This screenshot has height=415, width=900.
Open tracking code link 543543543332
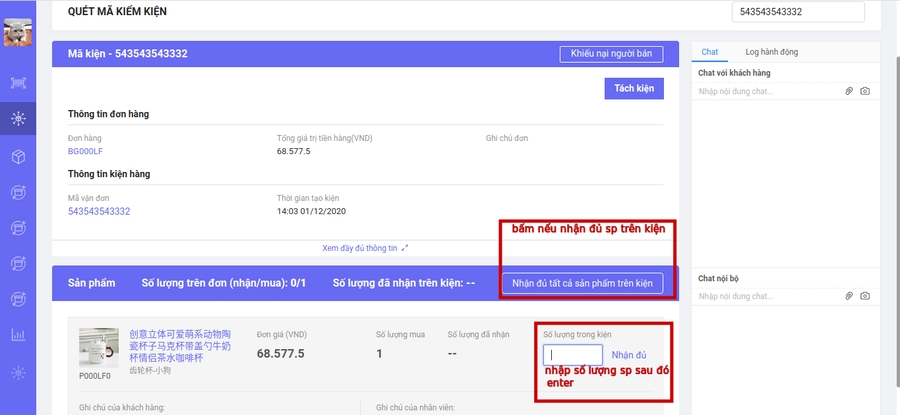(99, 211)
